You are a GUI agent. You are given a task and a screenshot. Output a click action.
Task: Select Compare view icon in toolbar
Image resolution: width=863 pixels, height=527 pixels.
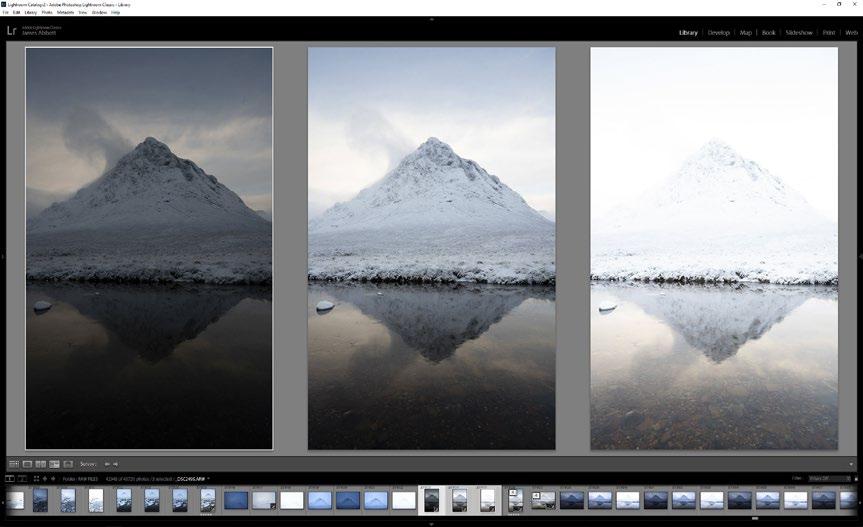click(x=41, y=464)
